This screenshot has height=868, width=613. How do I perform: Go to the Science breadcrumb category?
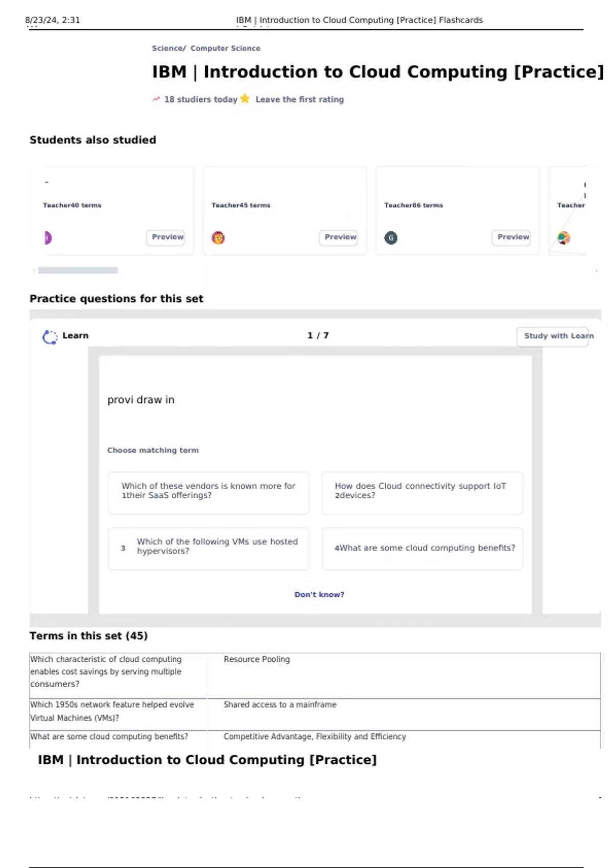(167, 48)
